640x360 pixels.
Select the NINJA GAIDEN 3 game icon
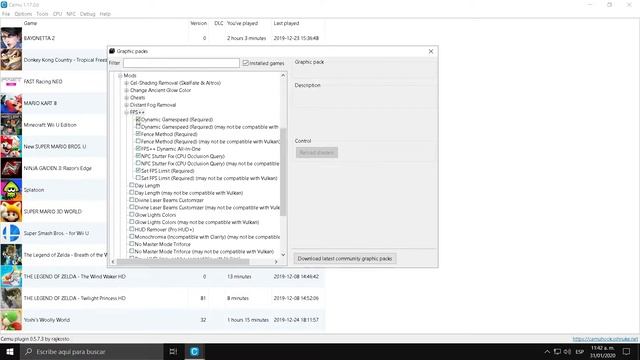click(x=11, y=168)
